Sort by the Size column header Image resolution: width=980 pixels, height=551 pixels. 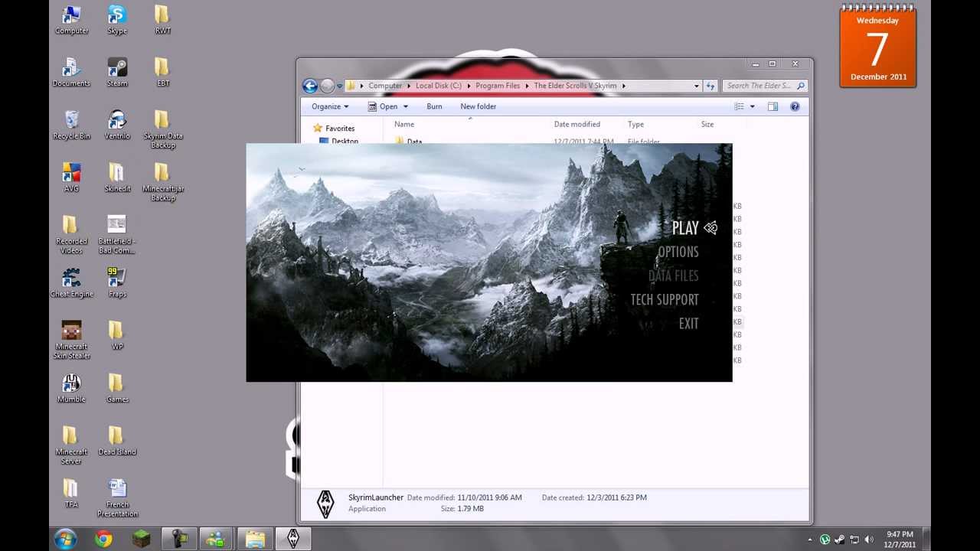(707, 124)
